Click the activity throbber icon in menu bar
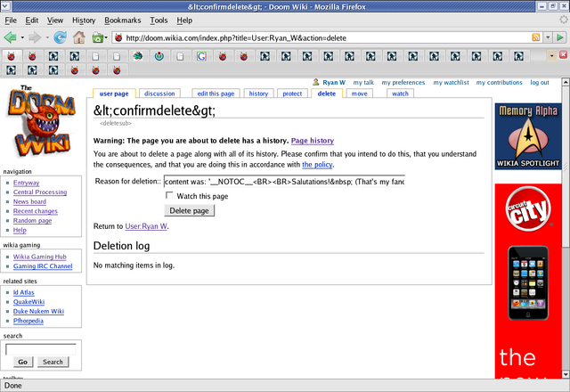This screenshot has height=392, width=570. coord(564,20)
